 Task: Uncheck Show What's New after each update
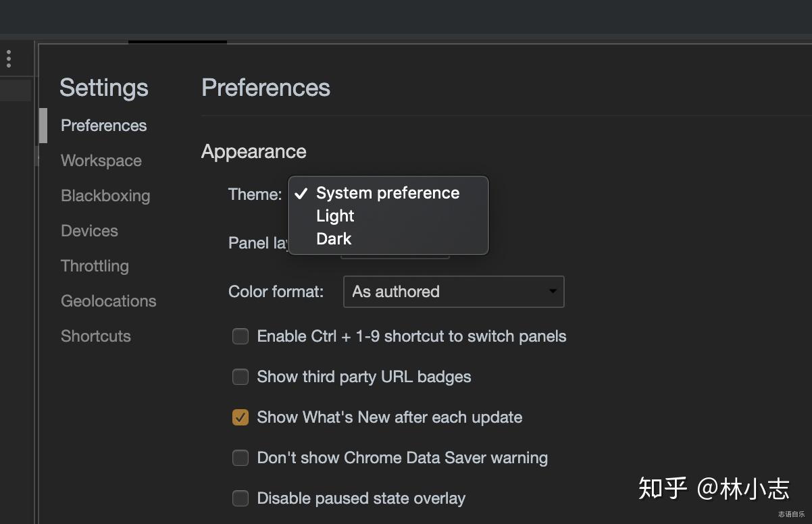click(240, 417)
